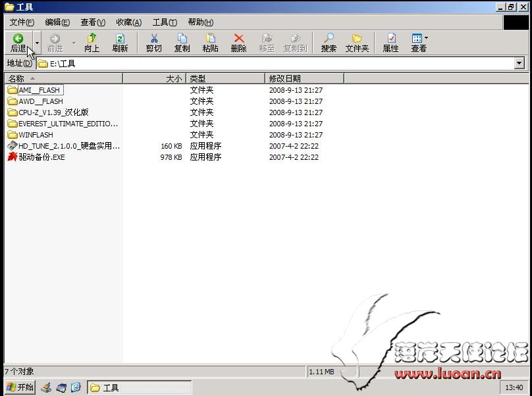Screen dimensions: 532x396
Task: Click the 应用程序 type of HD_TUNE row
Action: (205, 146)
